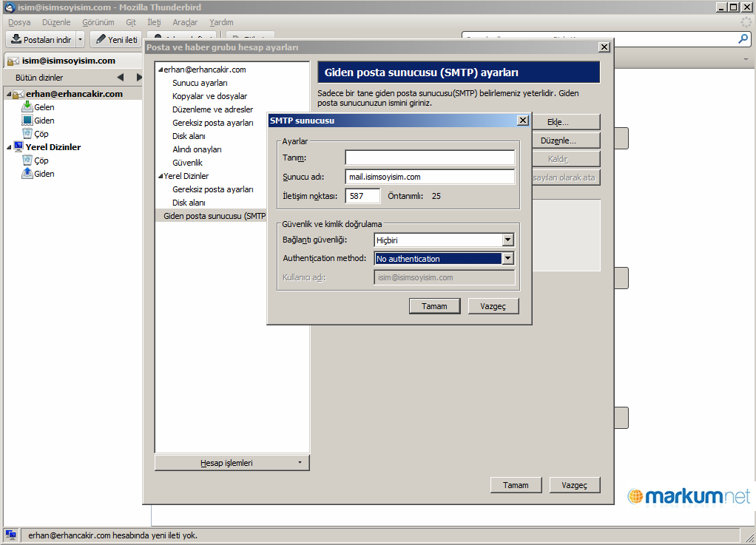The width and height of the screenshot is (756, 545).
Task: Click the Tanım input field
Action: (430, 158)
